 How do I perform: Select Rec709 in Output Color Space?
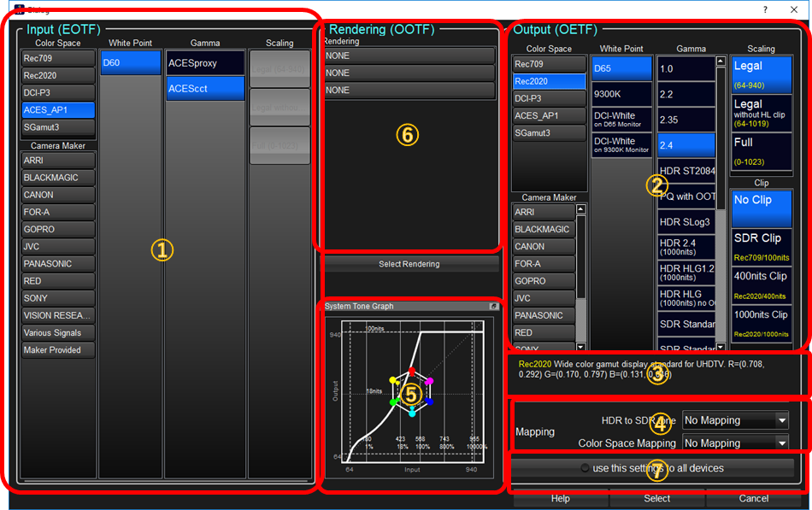[549, 64]
